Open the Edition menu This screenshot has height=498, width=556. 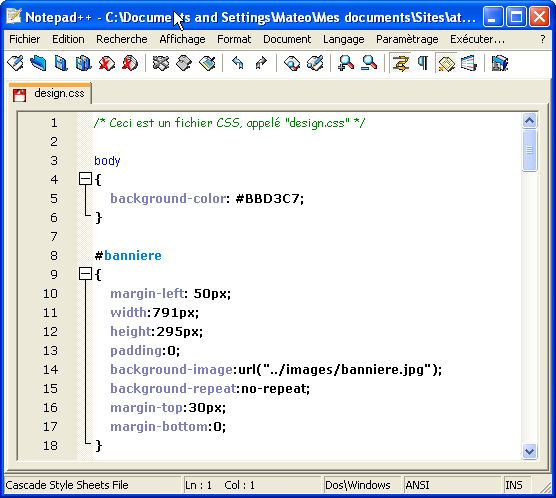point(68,39)
